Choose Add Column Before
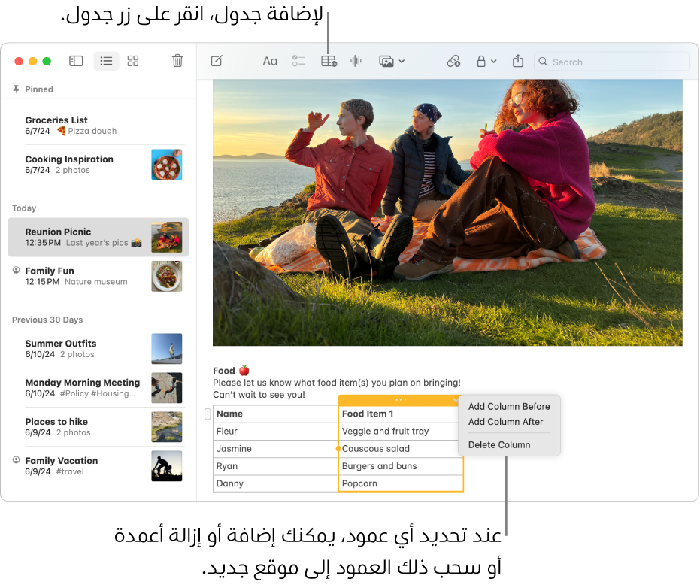This screenshot has height=588, width=700. (509, 406)
